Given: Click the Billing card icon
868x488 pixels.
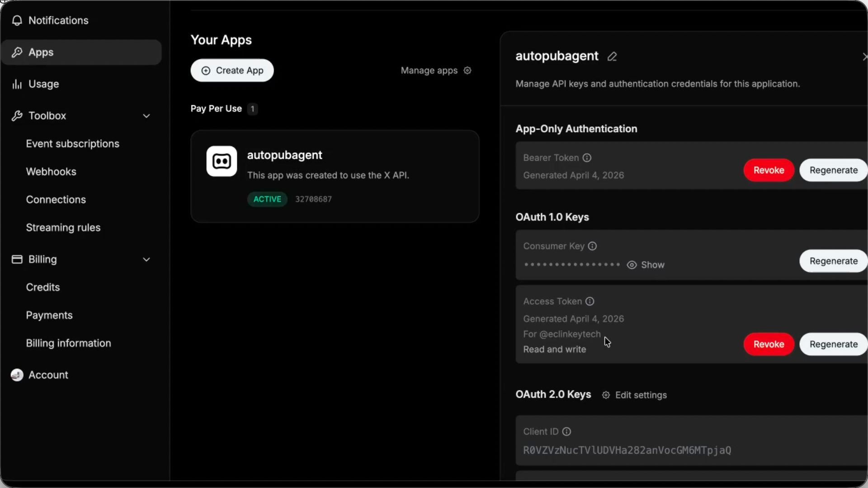Looking at the screenshot, I should click(17, 259).
